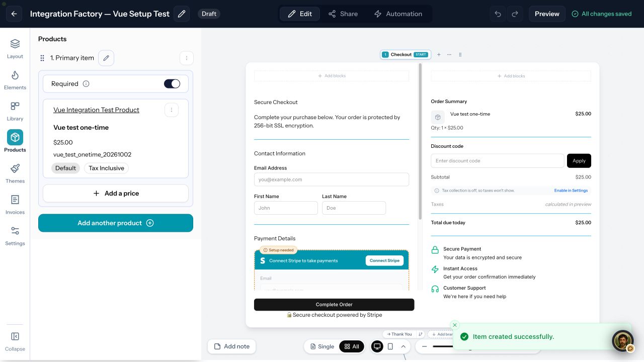Click the Connect Stripe button
This screenshot has width=644, height=362.
[384, 261]
